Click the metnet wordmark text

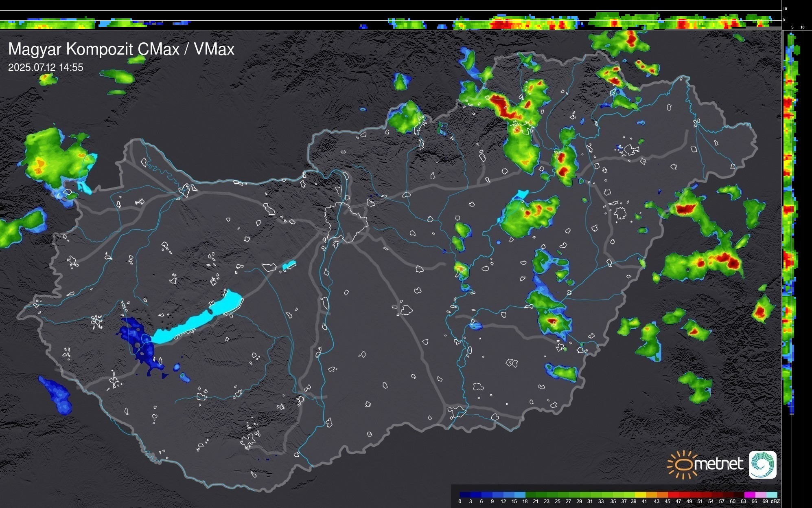coord(718,464)
